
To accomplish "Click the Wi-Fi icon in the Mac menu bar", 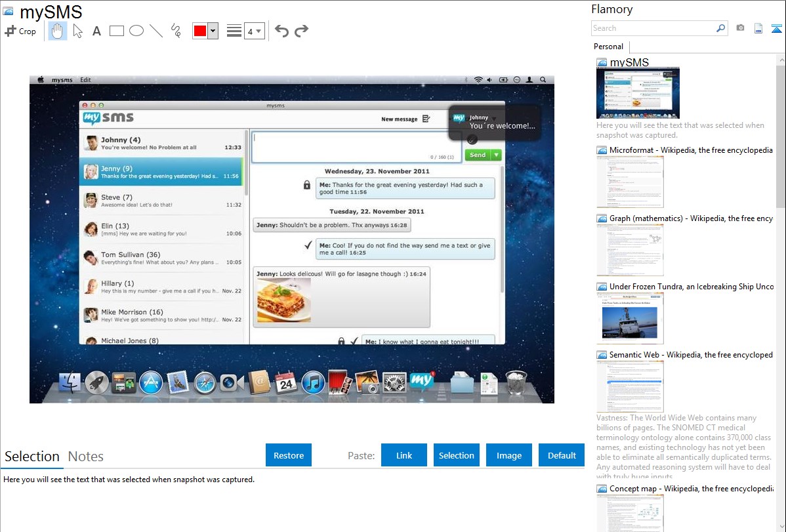I will pos(478,80).
